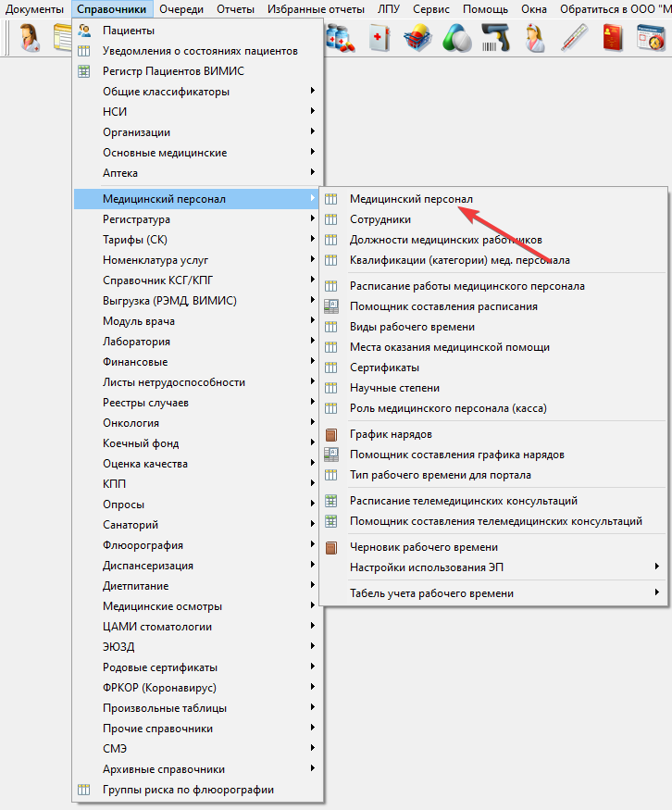This screenshot has height=810, width=672.
Task: Click the red book toolbar icon
Action: (x=613, y=38)
